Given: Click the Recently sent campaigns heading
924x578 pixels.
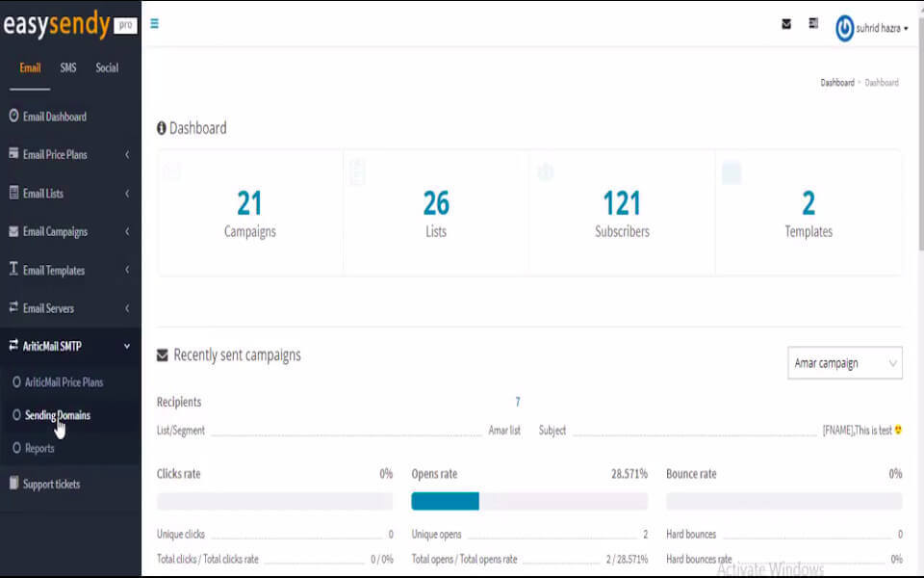Looking at the screenshot, I should click(237, 355).
